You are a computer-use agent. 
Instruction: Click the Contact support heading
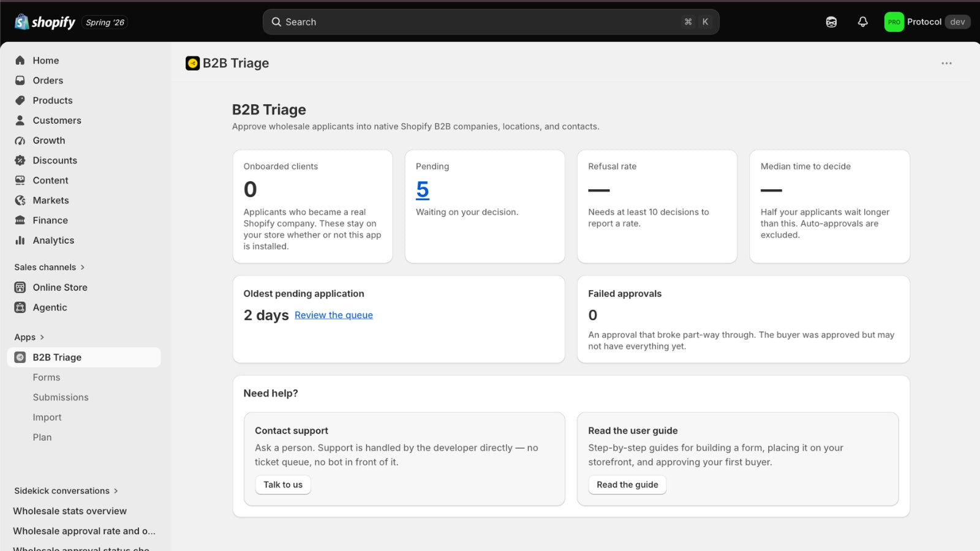(292, 431)
